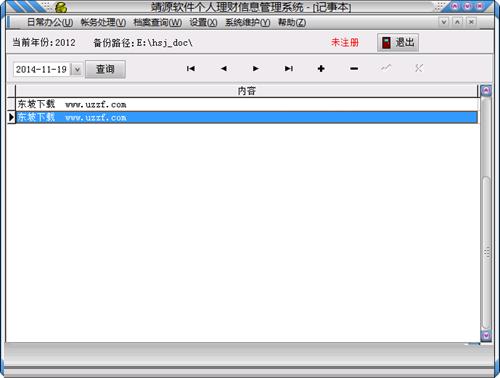Delete the record with minus icon
500x378 pixels.
tap(354, 69)
